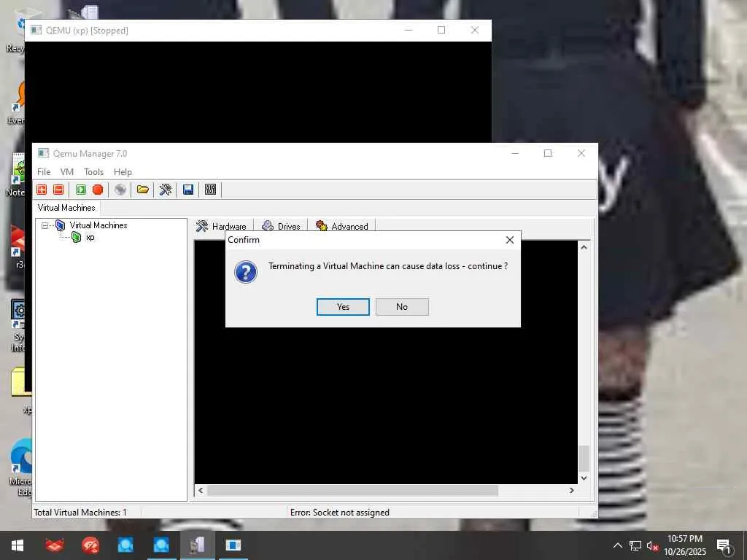
Task: Open the VM menu
Action: 67,172
